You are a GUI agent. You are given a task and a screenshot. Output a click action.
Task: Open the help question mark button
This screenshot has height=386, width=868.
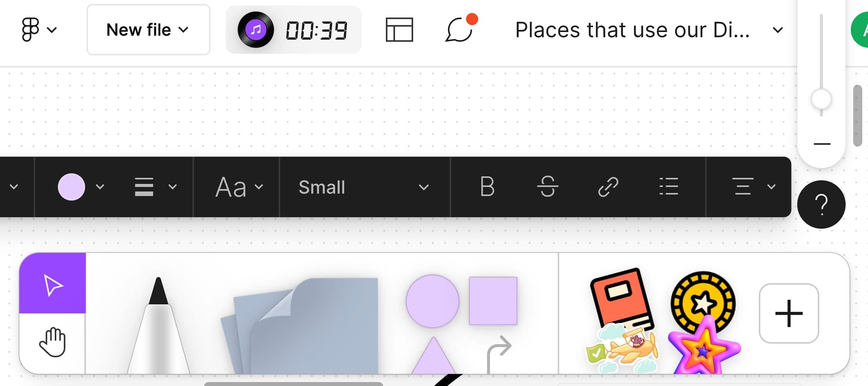821,204
